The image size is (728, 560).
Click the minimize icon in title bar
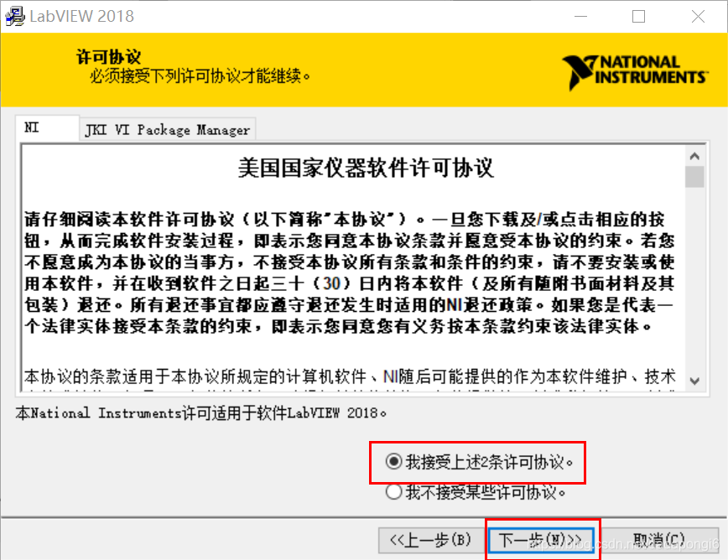point(580,16)
